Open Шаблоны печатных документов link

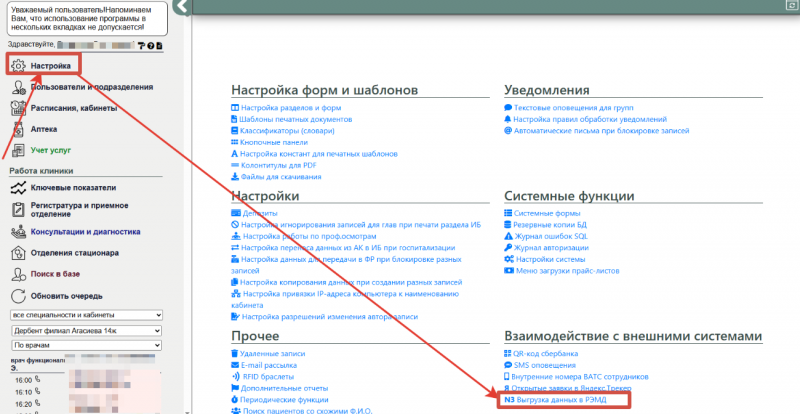pos(295,119)
